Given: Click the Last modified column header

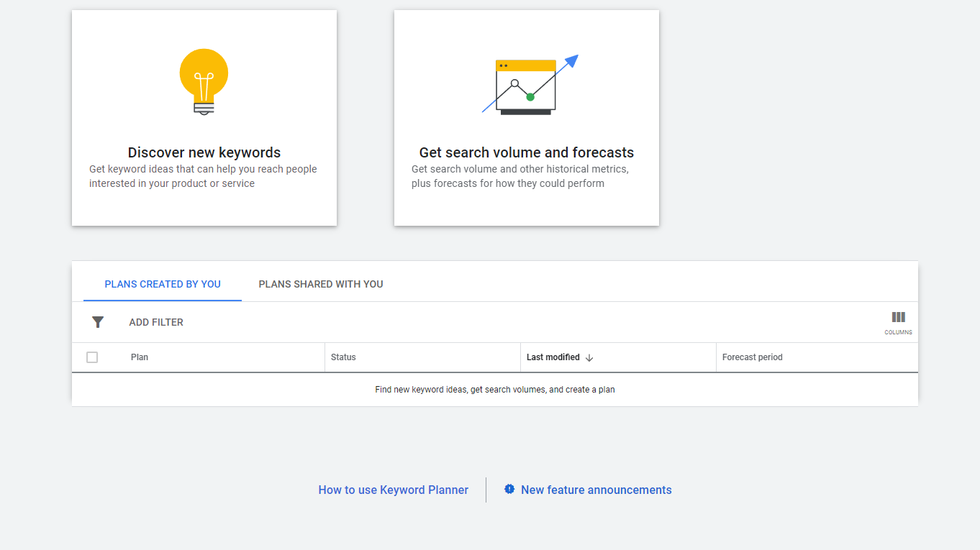Looking at the screenshot, I should (x=553, y=357).
